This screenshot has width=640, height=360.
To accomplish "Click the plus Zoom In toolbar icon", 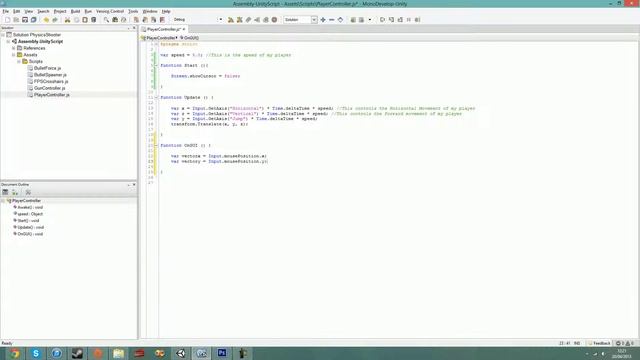I will pyautogui.click(x=323, y=20).
